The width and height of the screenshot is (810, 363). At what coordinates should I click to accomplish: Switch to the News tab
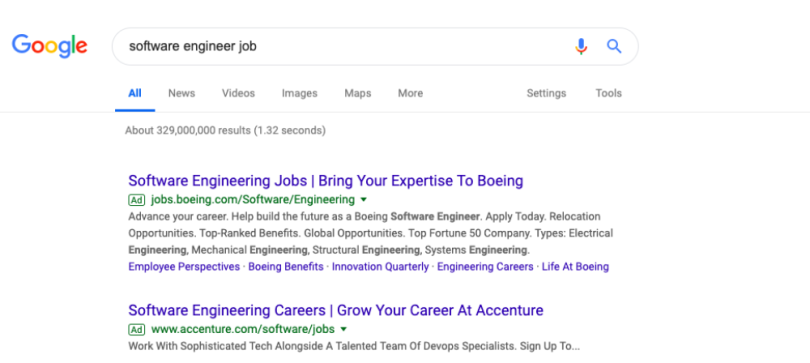181,93
